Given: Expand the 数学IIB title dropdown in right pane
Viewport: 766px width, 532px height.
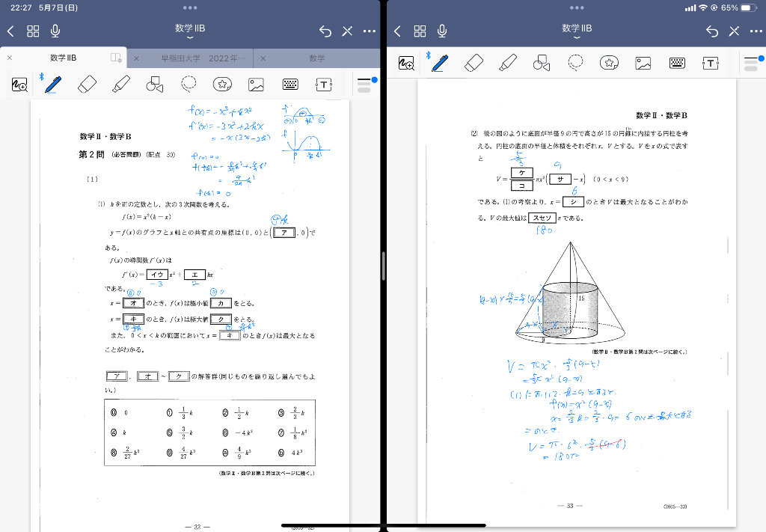Looking at the screenshot, I should click(577, 31).
